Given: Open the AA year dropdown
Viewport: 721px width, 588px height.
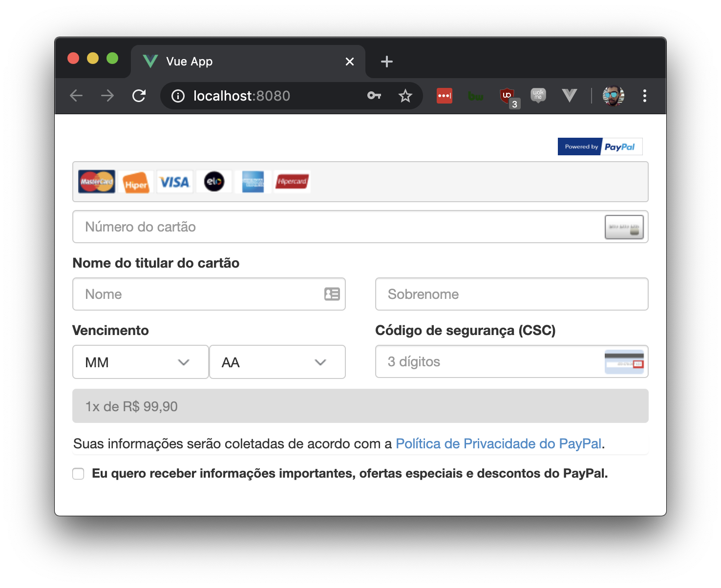Looking at the screenshot, I should (277, 362).
